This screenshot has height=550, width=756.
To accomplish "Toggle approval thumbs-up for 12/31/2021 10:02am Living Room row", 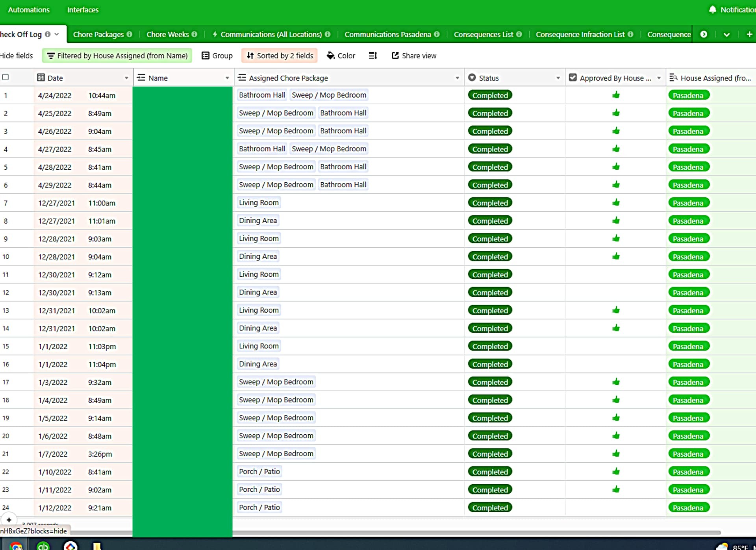I will click(616, 310).
